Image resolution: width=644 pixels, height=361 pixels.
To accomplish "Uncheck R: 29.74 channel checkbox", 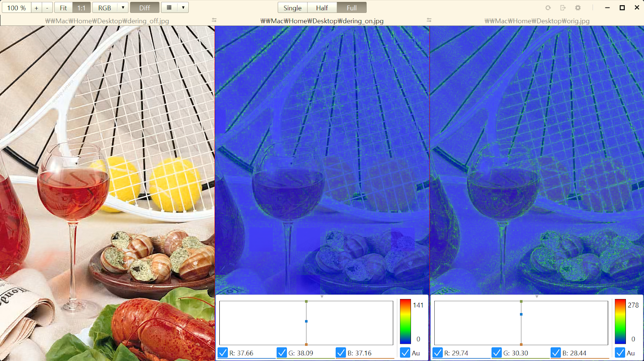I will coord(438,353).
